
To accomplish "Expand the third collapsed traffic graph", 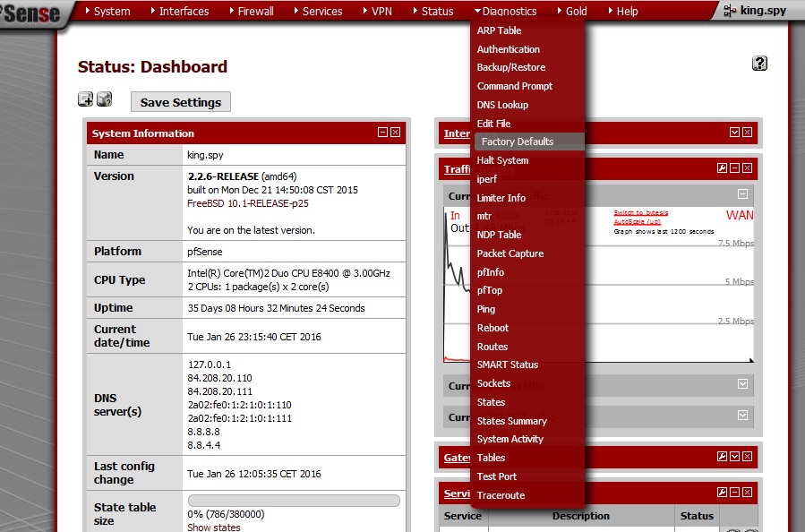I will tap(742, 416).
